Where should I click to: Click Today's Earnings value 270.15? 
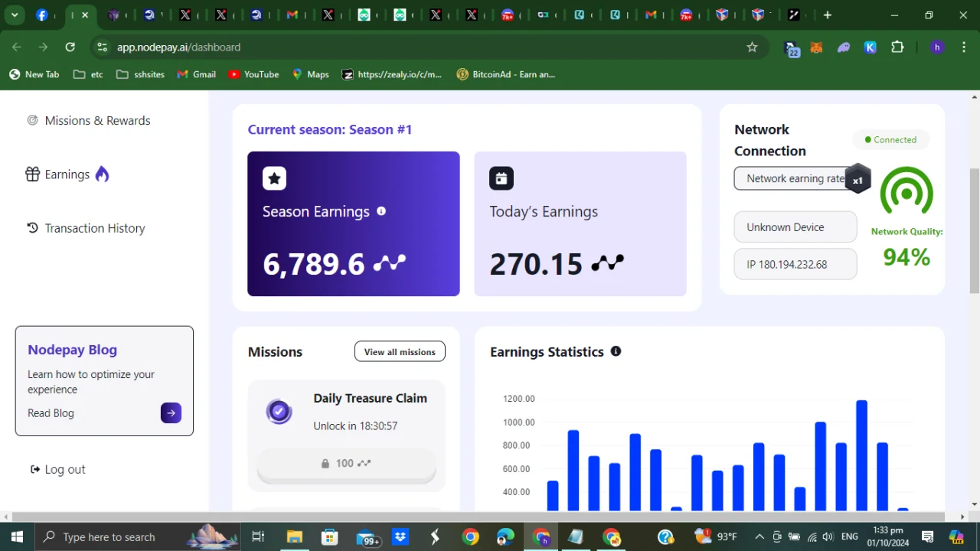pos(536,264)
